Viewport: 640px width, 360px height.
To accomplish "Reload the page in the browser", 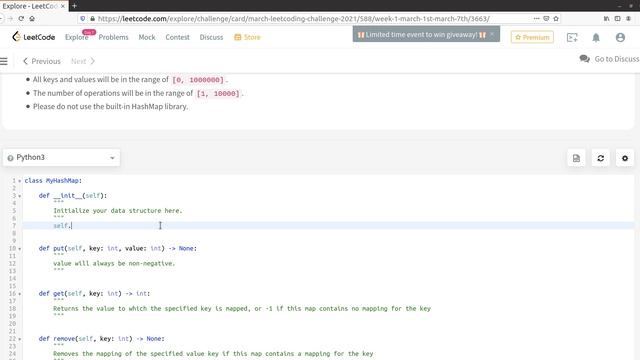I will (21, 19).
